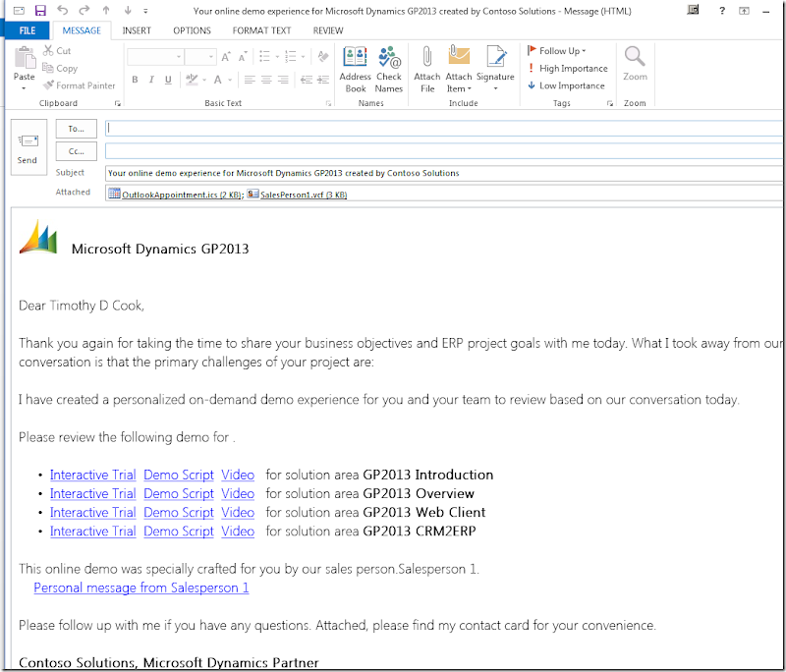Open the FORMAT TEXT tab

click(261, 30)
